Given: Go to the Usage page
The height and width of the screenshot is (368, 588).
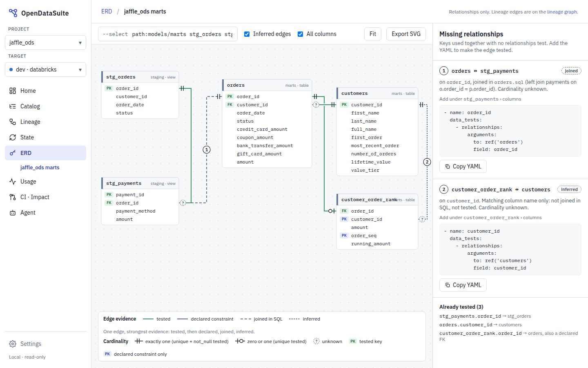Looking at the screenshot, I should (45, 182).
